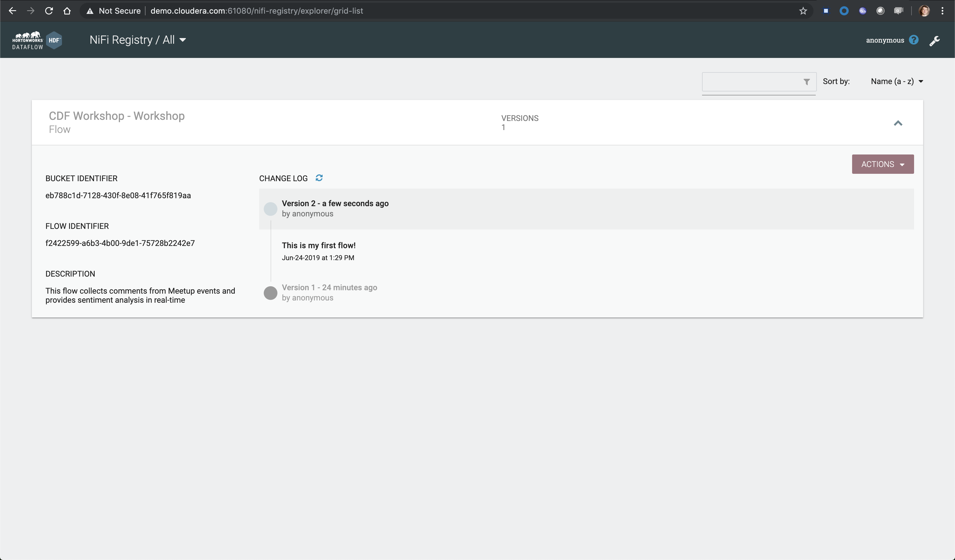Expand the NiFi Registry All breadcrumb dropdown
This screenshot has width=955, height=560.
point(183,40)
